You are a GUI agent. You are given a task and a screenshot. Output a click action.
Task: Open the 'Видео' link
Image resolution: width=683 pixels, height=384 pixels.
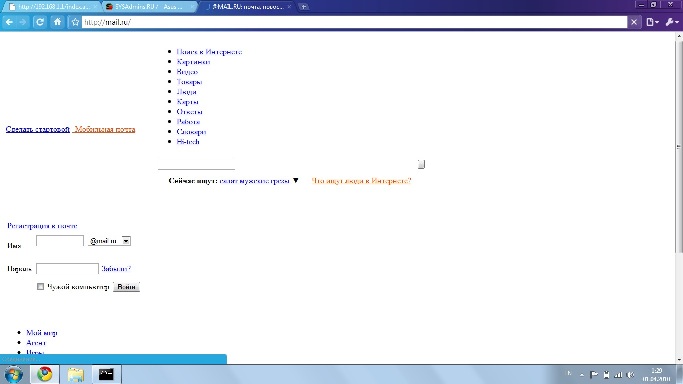(187, 72)
